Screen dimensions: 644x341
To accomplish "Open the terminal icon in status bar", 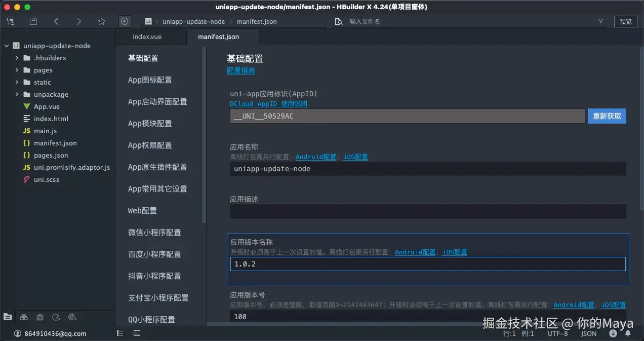I will point(137,333).
